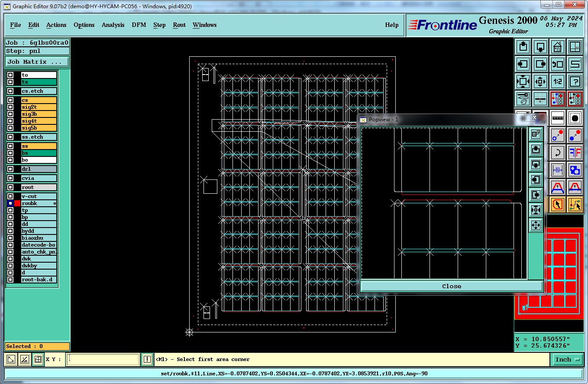Image resolution: width=588 pixels, height=384 pixels.
Task: Click the question mark help icon in toolbar
Action: (575, 81)
